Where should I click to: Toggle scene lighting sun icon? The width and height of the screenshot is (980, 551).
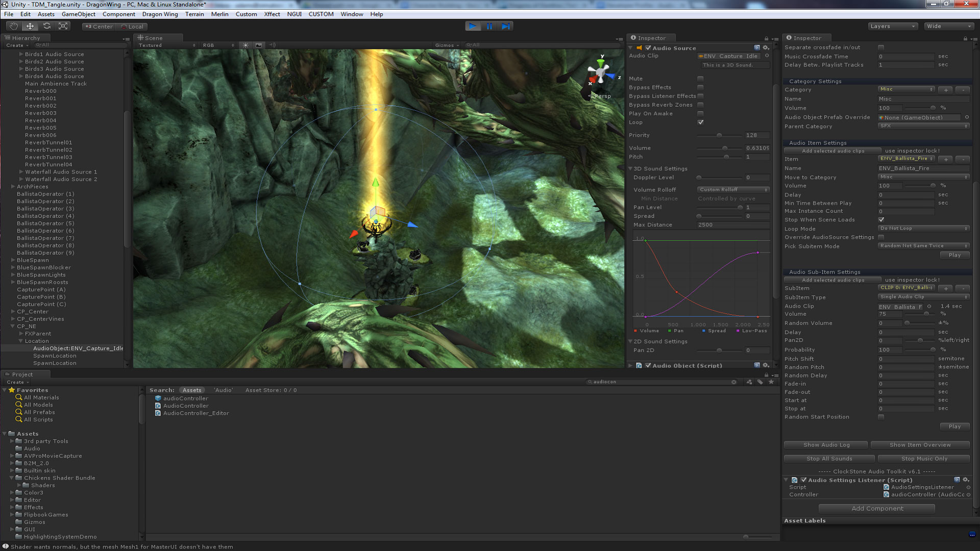246,45
